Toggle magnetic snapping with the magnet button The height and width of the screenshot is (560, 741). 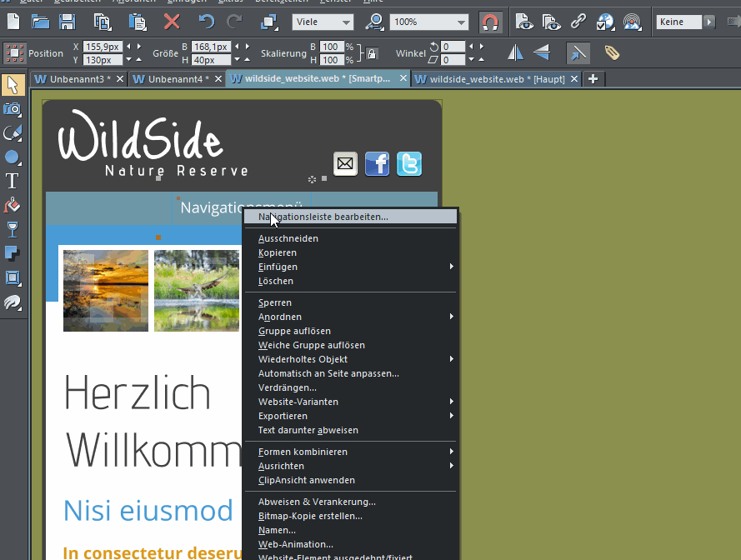click(490, 22)
